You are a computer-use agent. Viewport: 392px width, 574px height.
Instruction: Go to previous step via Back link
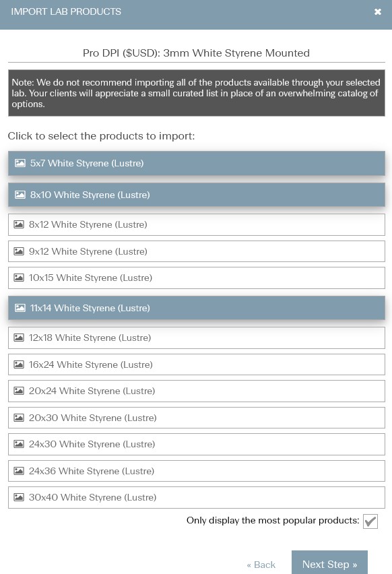(261, 565)
